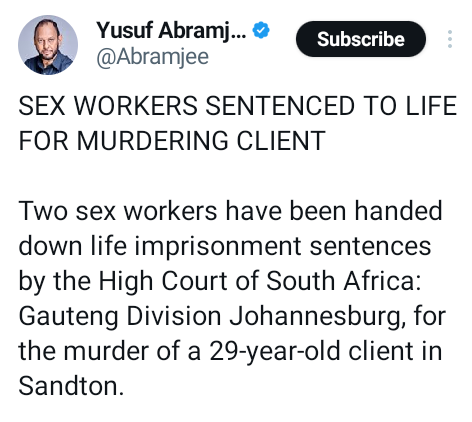Click the word Sandton in the tweet
This screenshot has width=472, height=422.
(x=71, y=386)
